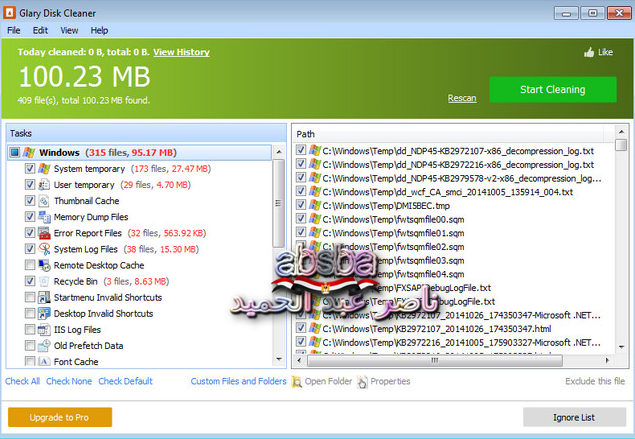Viewport: 635px width, 439px height.
Task: Enable Remote Desktop Cache checkbox
Action: 30,265
